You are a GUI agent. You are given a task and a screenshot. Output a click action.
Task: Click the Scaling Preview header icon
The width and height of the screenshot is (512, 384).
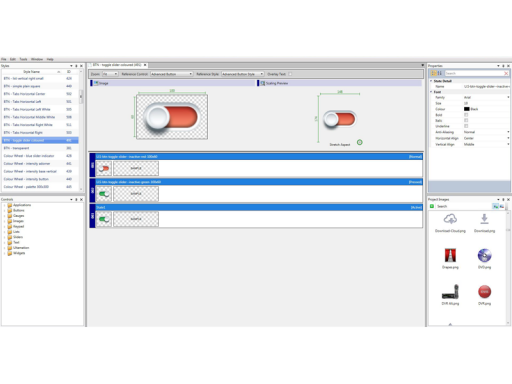[x=263, y=83]
